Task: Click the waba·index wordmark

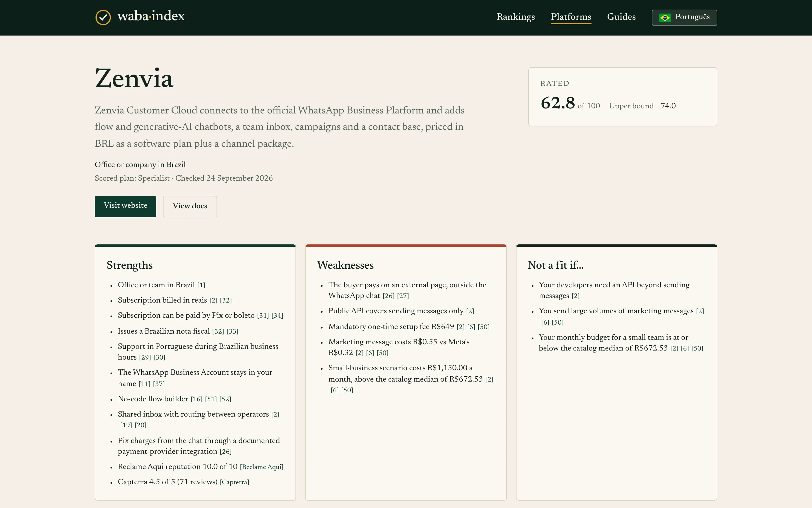Action: coord(151,16)
